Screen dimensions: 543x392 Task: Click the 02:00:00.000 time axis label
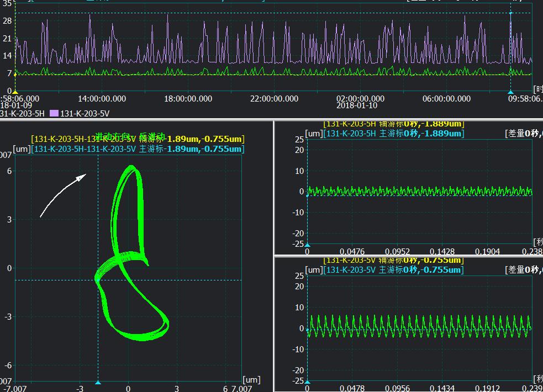(x=360, y=99)
